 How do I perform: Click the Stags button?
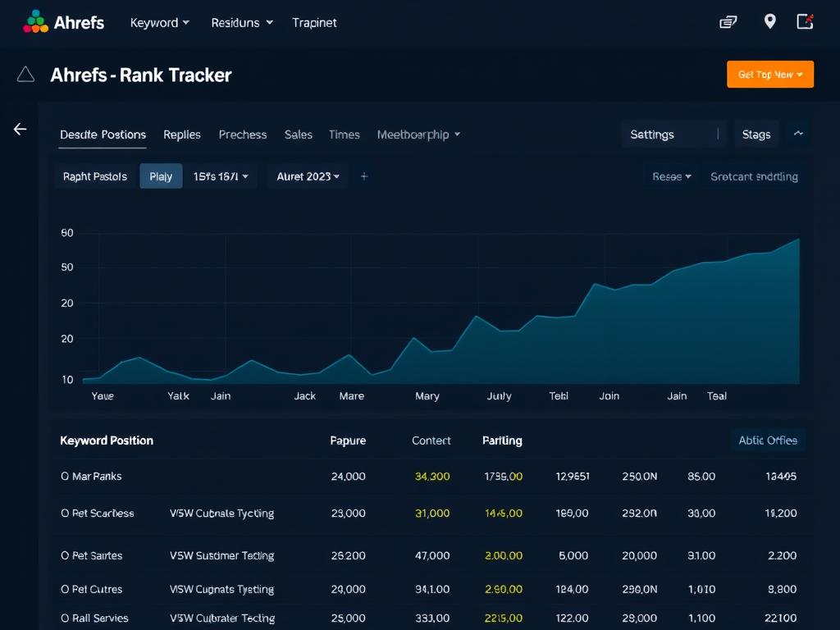[x=756, y=135]
